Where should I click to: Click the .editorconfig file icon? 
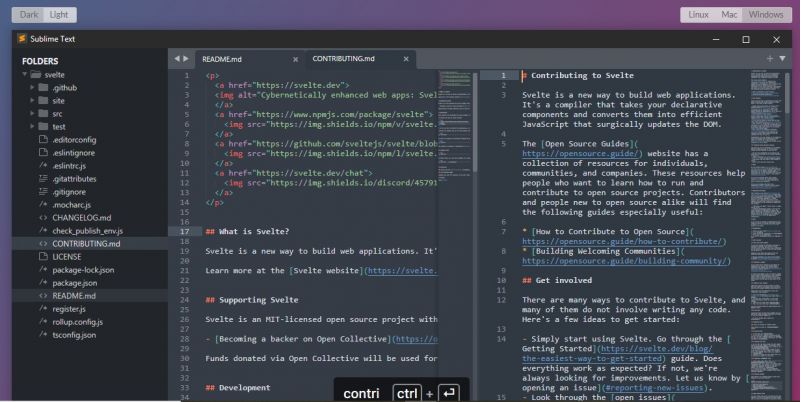tap(43, 139)
